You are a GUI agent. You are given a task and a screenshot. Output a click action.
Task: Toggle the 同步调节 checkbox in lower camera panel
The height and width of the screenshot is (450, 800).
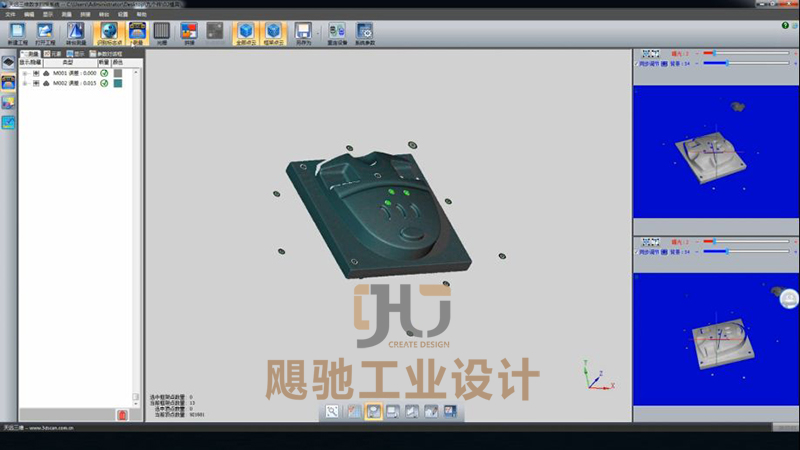[636, 252]
